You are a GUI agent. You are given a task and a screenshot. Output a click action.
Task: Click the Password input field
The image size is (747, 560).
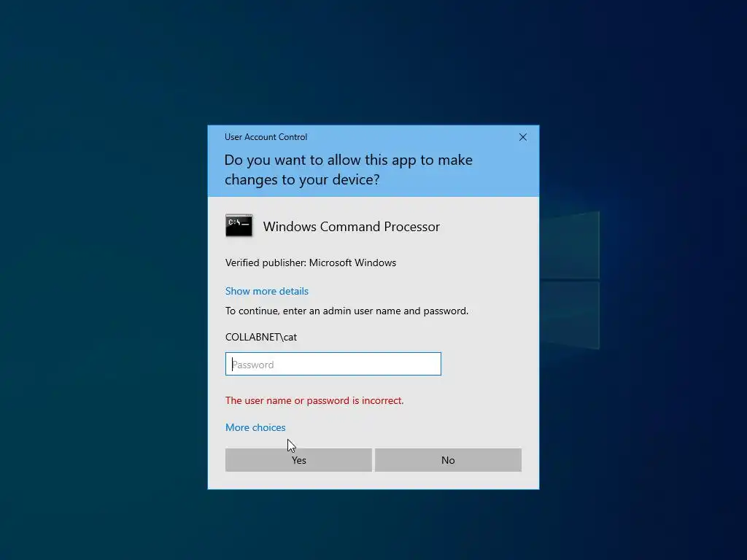333,365
